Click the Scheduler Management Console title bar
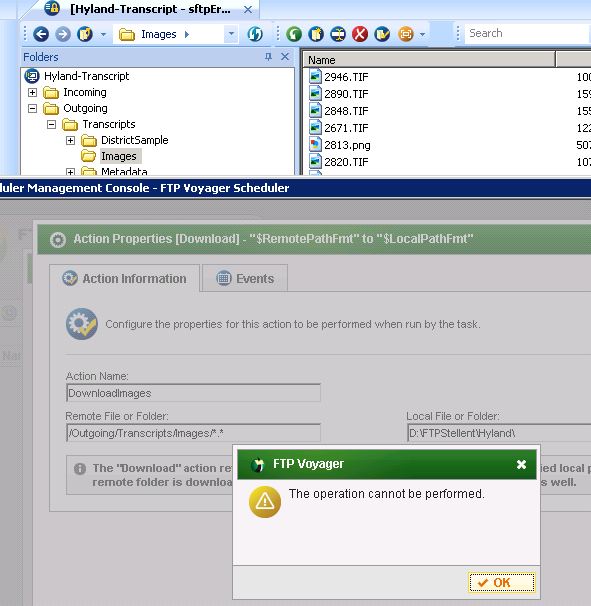This screenshot has height=606, width=591. [x=295, y=188]
